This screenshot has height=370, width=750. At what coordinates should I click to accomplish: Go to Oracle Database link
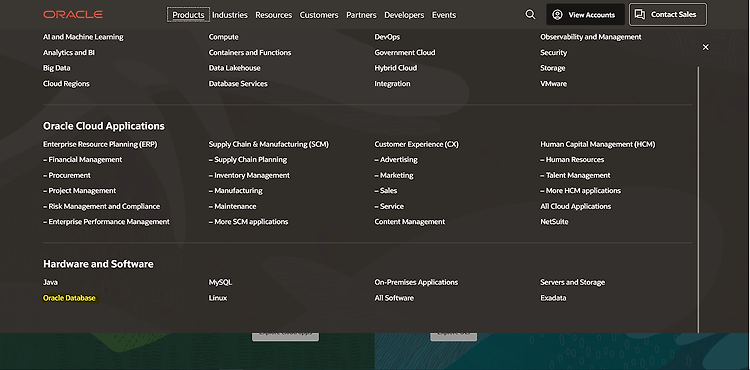click(x=69, y=298)
